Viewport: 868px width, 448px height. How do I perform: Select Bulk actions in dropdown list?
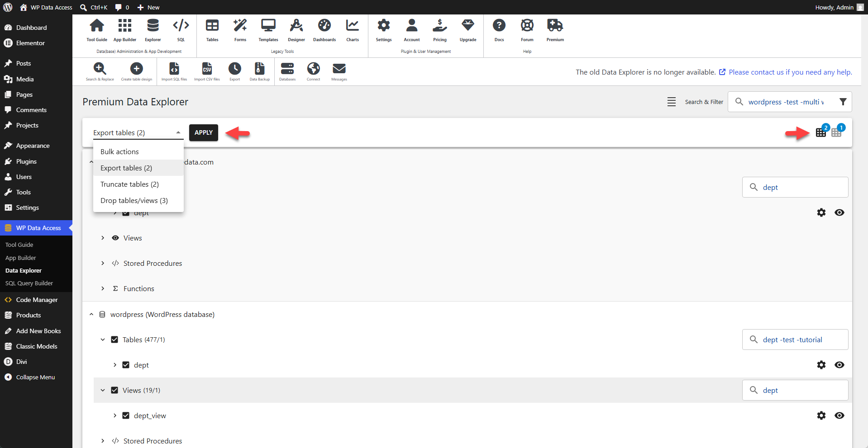pos(138,151)
